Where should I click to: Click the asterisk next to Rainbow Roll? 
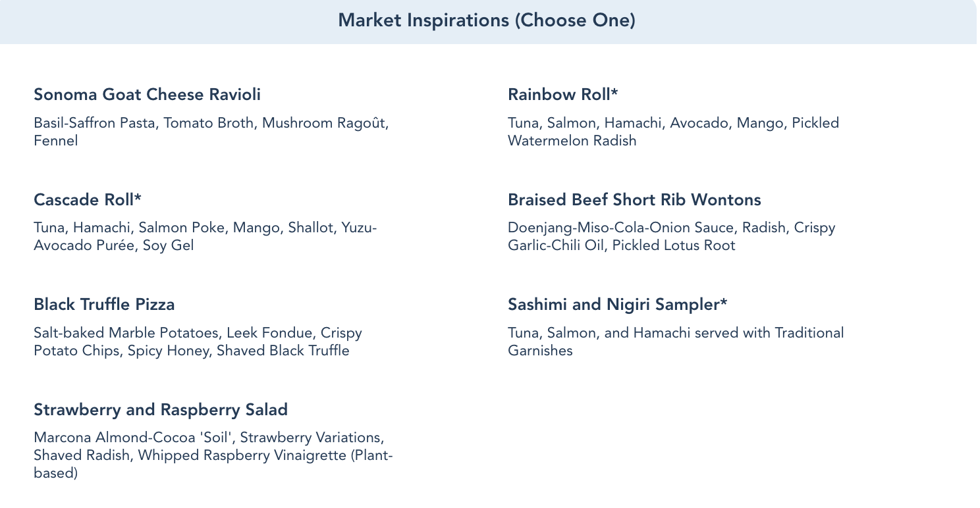[x=614, y=93]
